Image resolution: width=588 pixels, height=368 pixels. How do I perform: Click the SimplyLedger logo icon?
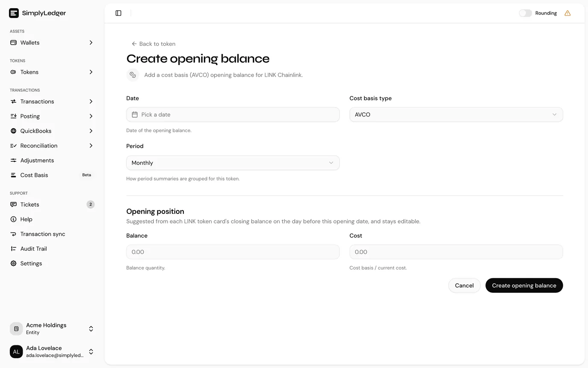click(x=14, y=13)
